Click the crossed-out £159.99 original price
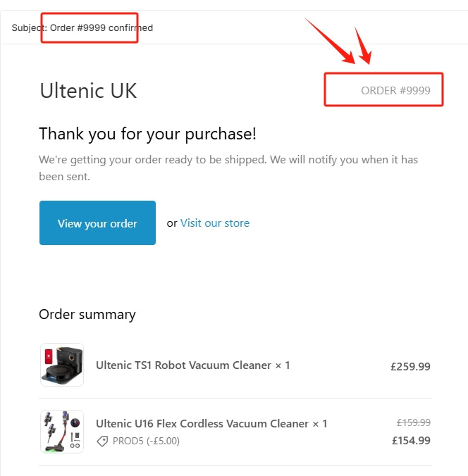Viewport: 468px width, 476px height. click(x=413, y=422)
